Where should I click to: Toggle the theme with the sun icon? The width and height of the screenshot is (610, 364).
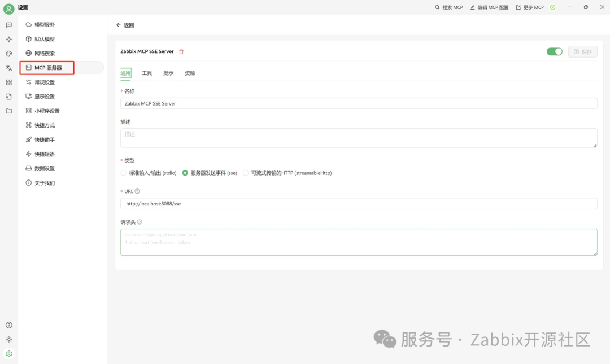click(8, 339)
